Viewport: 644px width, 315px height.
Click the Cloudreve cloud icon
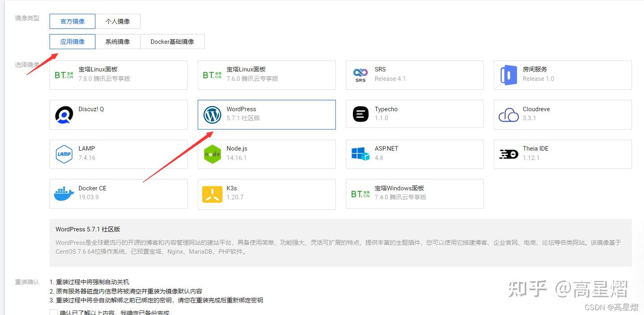(508, 115)
